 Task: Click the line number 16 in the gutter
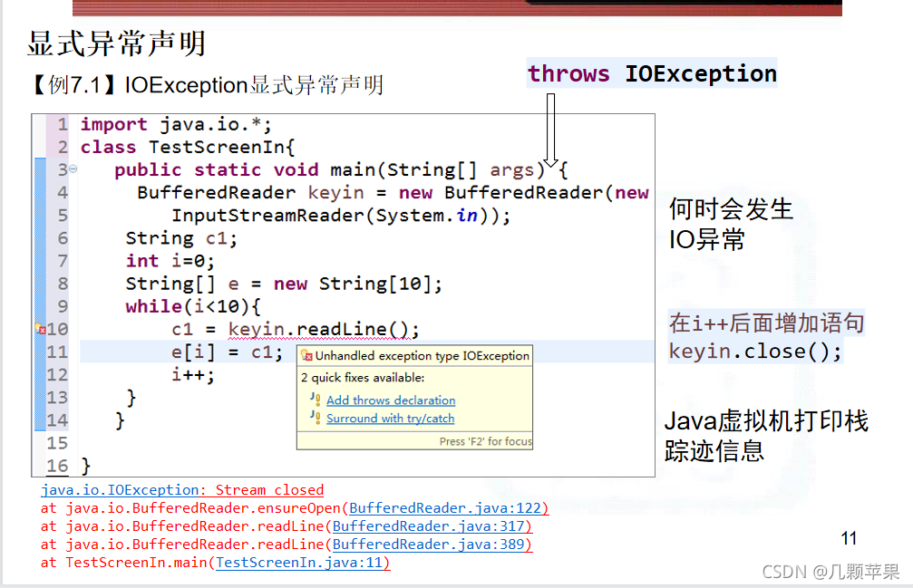[57, 466]
